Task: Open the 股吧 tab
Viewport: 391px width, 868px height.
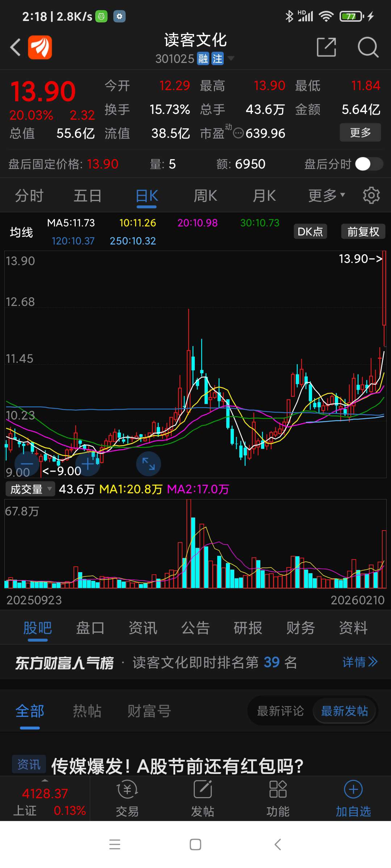Action: click(x=38, y=627)
